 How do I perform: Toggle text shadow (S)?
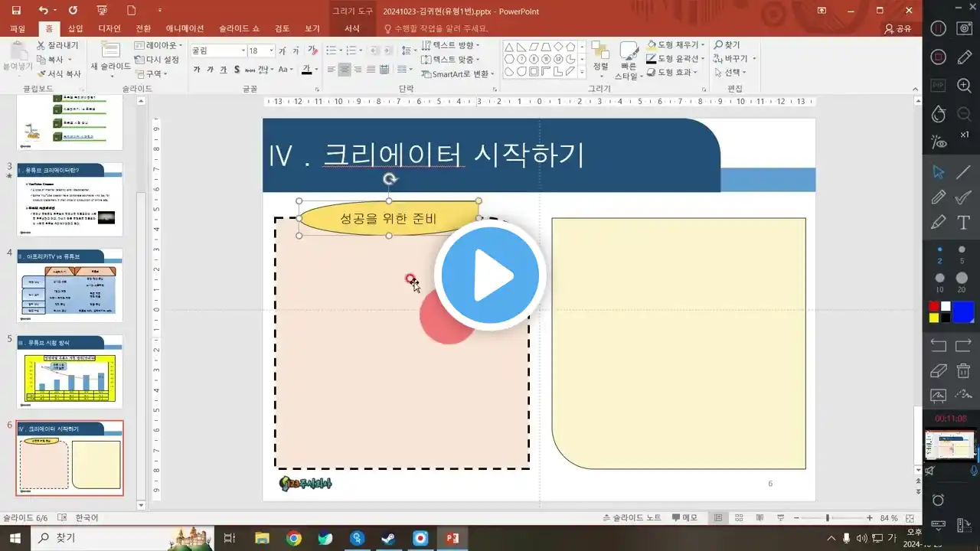236,70
